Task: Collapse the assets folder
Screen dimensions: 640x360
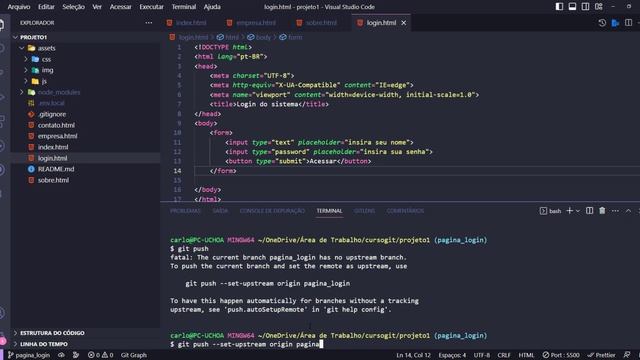Action: 22,48
